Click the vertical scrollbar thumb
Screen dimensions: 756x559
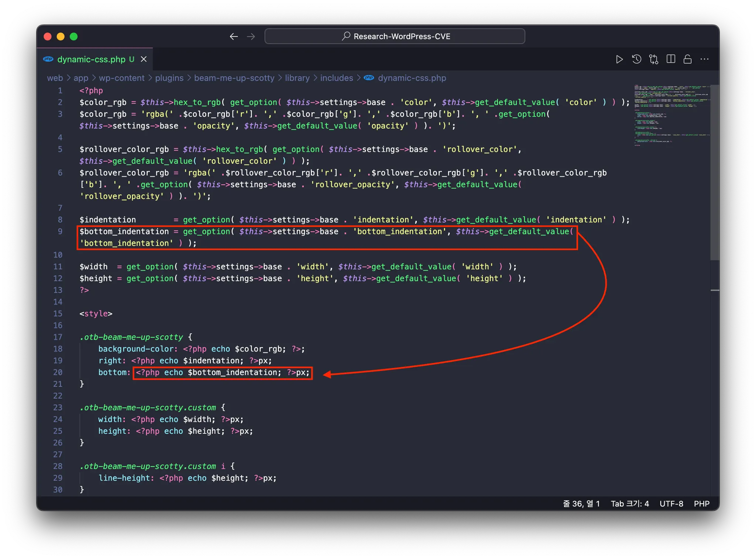(x=715, y=172)
